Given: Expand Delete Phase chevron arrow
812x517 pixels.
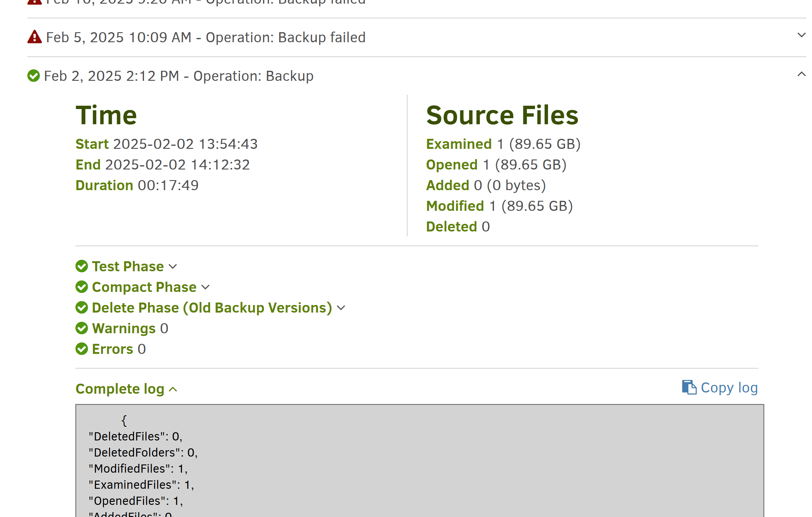Looking at the screenshot, I should [341, 308].
